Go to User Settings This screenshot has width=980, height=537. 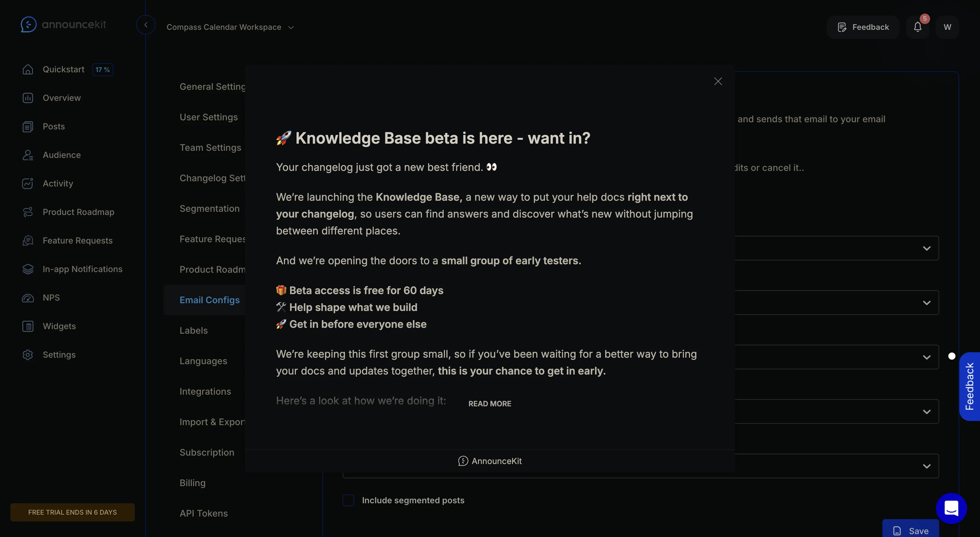(208, 117)
